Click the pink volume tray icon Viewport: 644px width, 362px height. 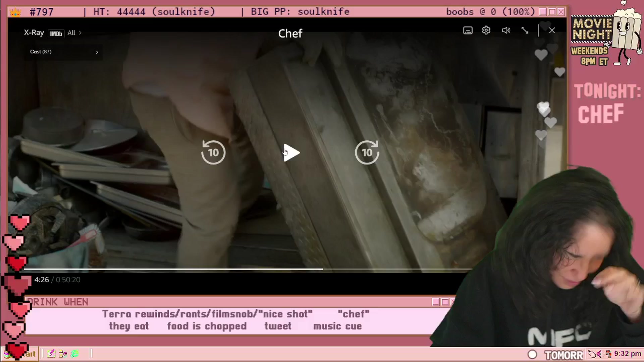tap(599, 354)
